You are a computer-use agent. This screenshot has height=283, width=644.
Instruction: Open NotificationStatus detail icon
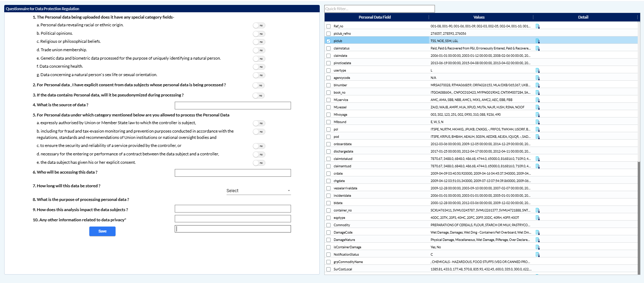point(538,255)
